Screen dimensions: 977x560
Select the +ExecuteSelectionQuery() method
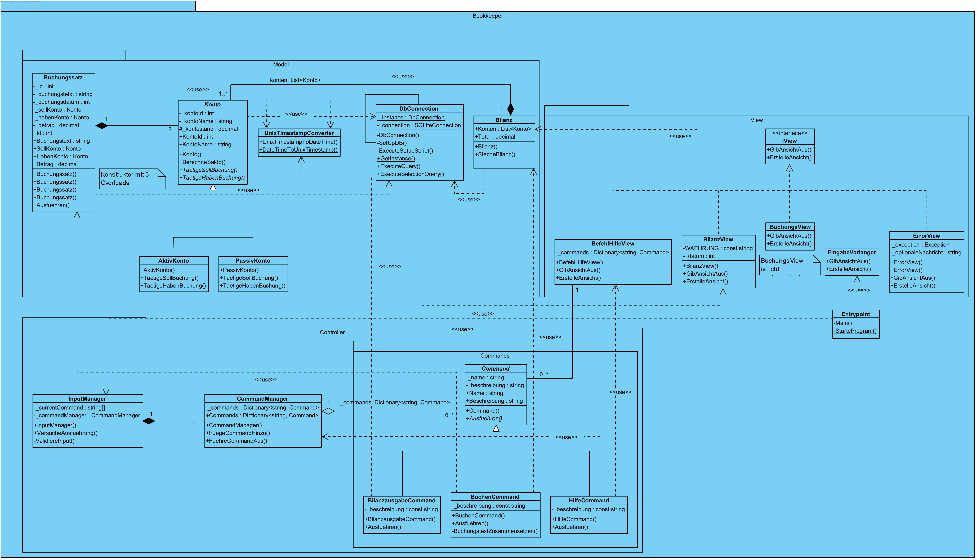click(x=411, y=174)
